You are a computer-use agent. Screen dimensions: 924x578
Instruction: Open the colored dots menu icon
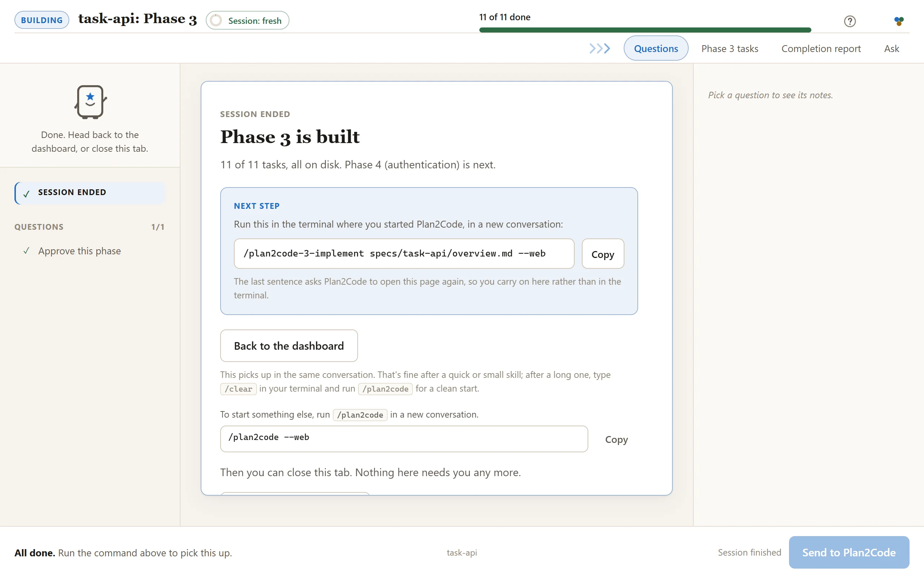coord(899,21)
